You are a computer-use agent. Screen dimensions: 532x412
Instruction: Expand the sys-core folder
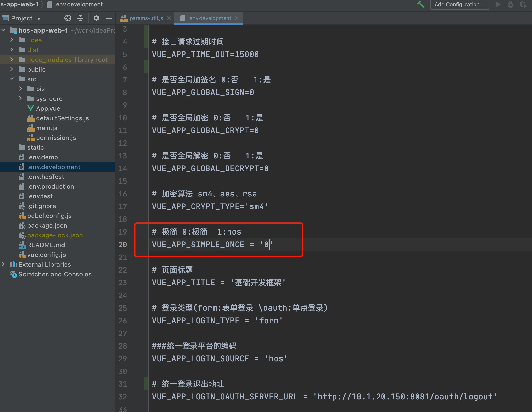coord(20,98)
